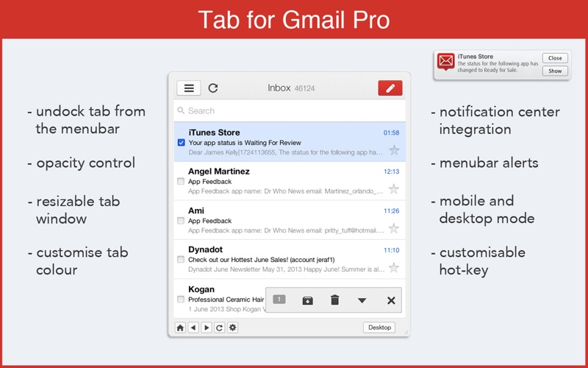Open the iTunes Store email subject line
This screenshot has width=588, height=368.
click(x=245, y=143)
